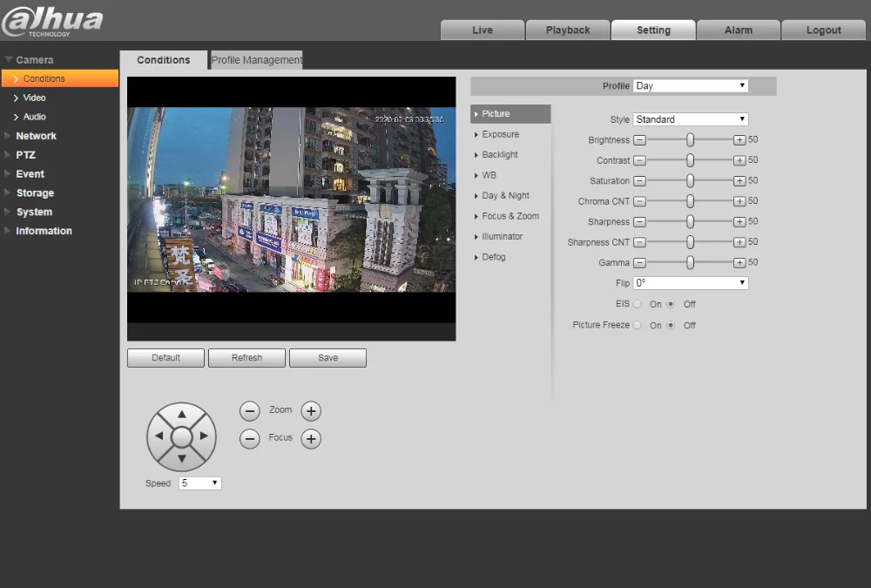Tilt camera with PTZ down arrow
The width and height of the screenshot is (871, 588).
coord(182,459)
